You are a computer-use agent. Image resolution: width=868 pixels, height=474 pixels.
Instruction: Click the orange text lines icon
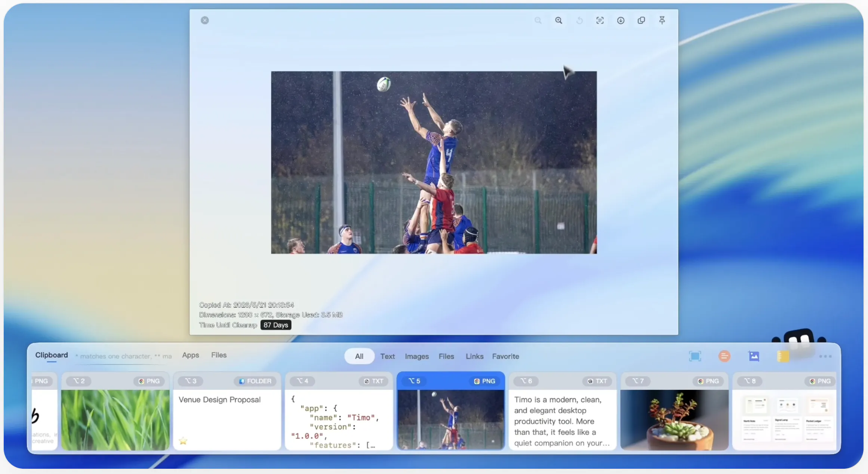click(x=724, y=356)
